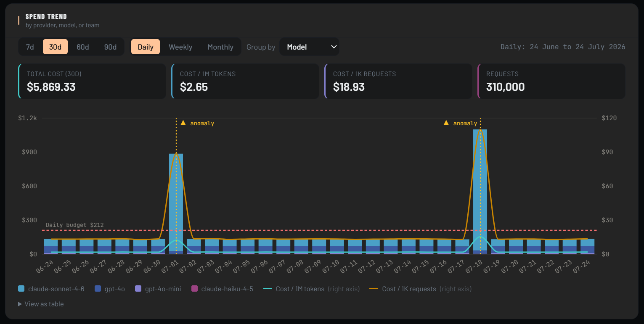Expand the View as table section
644x324 pixels.
(x=41, y=304)
